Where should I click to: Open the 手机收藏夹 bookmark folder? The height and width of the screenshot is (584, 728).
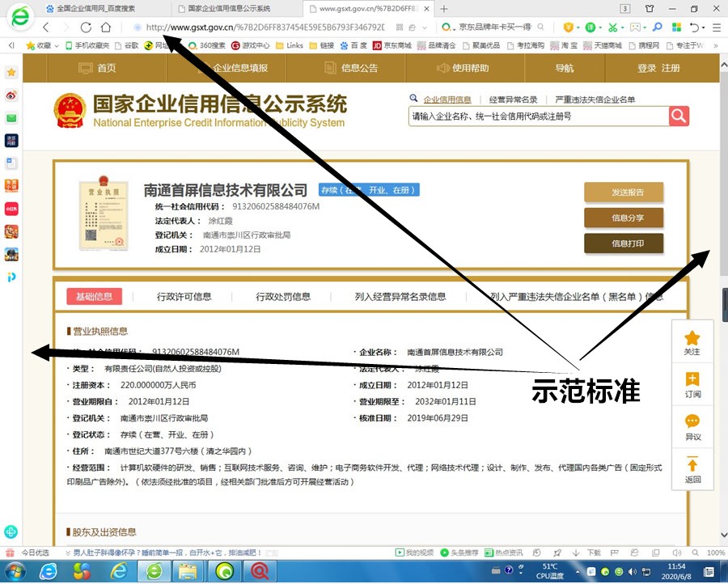pos(87,45)
